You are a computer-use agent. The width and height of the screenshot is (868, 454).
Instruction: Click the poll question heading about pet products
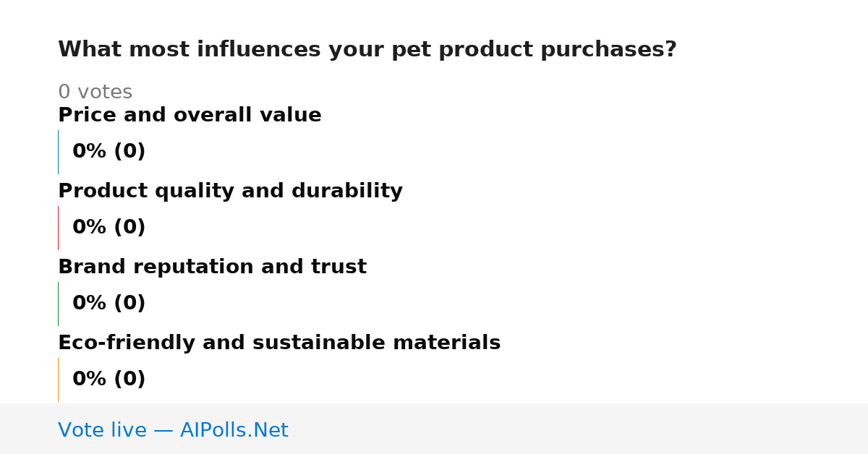[367, 50]
